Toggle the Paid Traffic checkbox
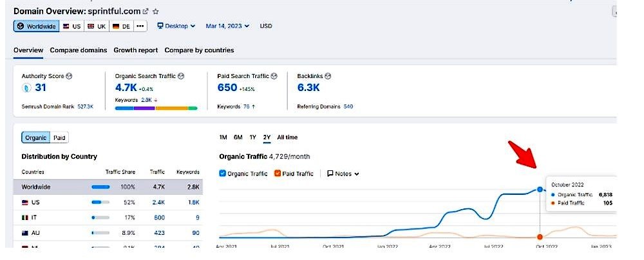This screenshot has width=644, height=260. pyautogui.click(x=277, y=174)
